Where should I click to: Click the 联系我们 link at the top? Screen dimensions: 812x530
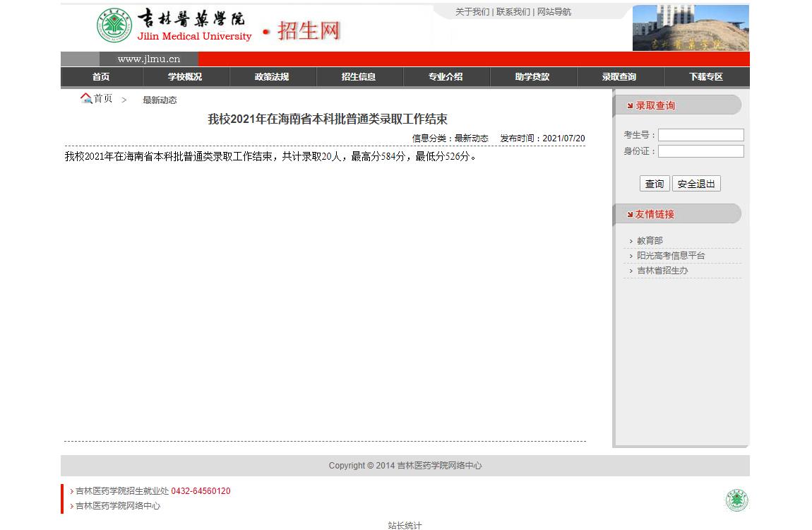pos(513,12)
